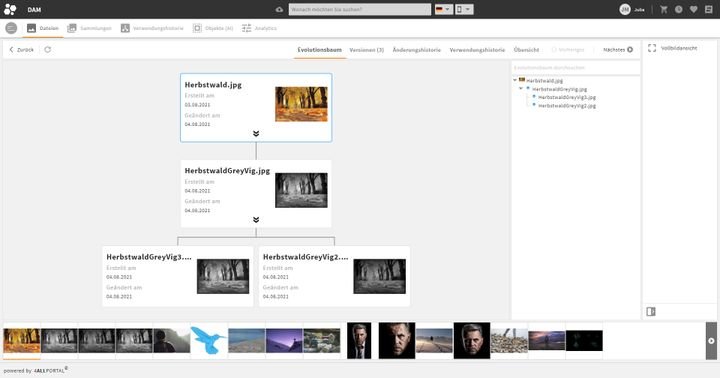Click the main search input field
This screenshot has width=720, height=378.
[x=360, y=9]
